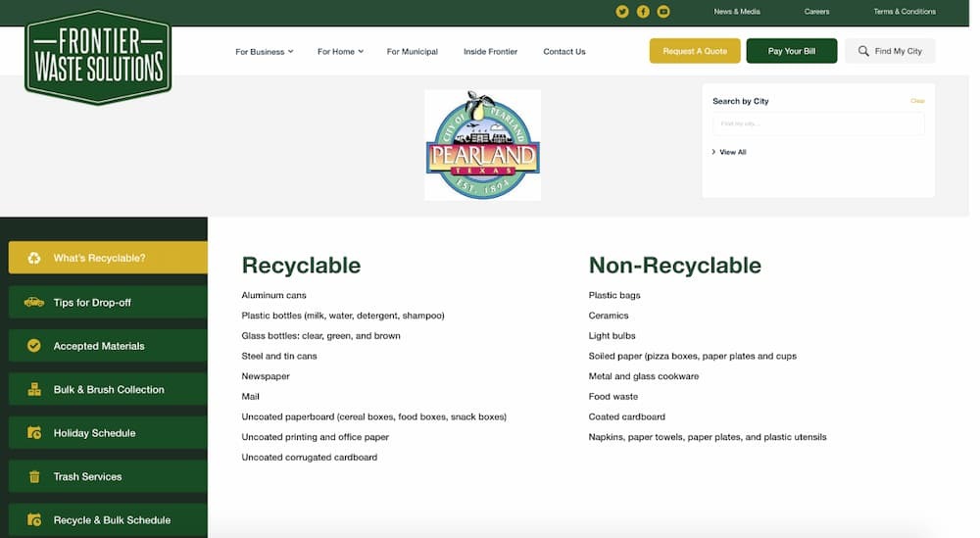Viewport: 980px width, 538px height.
Task: Select the checkmark icon for Accepted Materials
Action: 34,346
